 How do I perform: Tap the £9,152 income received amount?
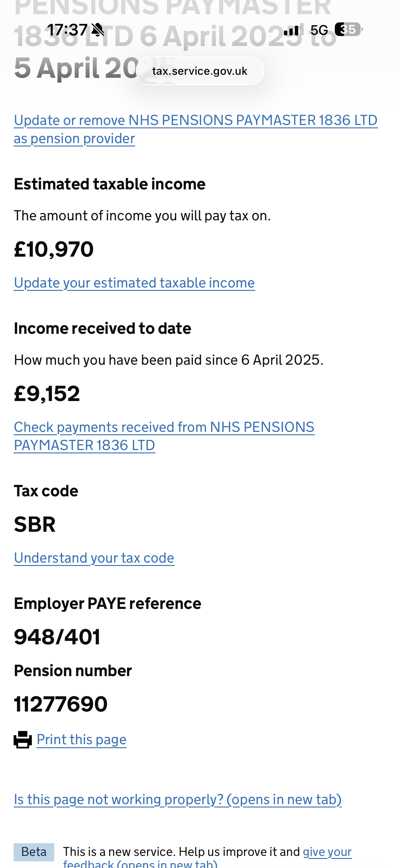47,393
